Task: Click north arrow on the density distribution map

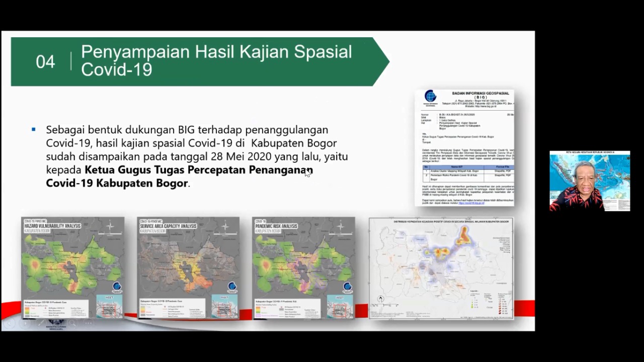Action: 381,300
